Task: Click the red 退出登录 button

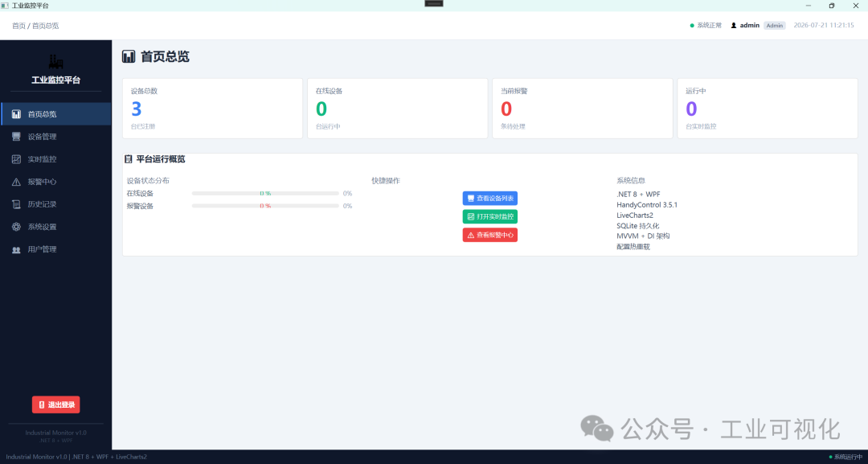Action: [56, 404]
